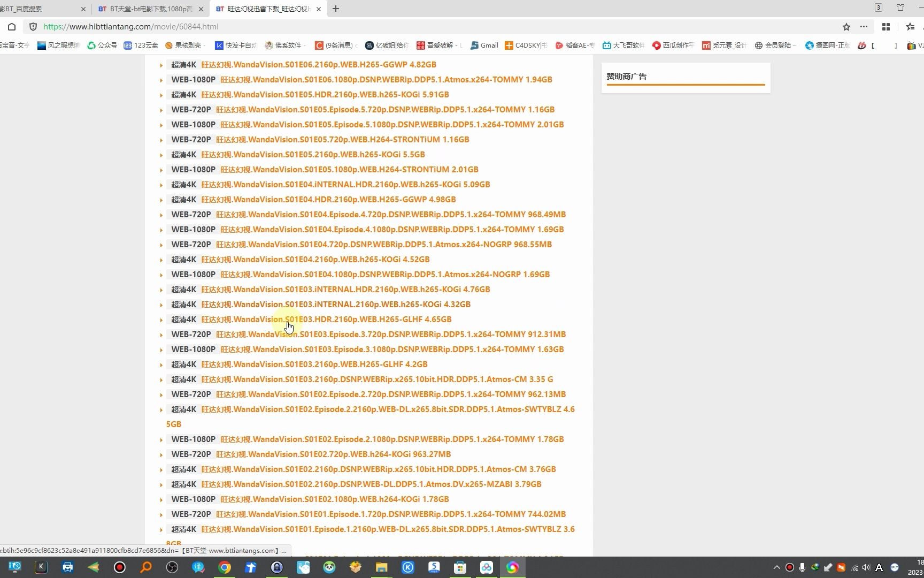Image resolution: width=924 pixels, height=578 pixels.
Task: Open S01E04.HDR.2160p GGWP 4.98GB link
Action: pos(329,199)
